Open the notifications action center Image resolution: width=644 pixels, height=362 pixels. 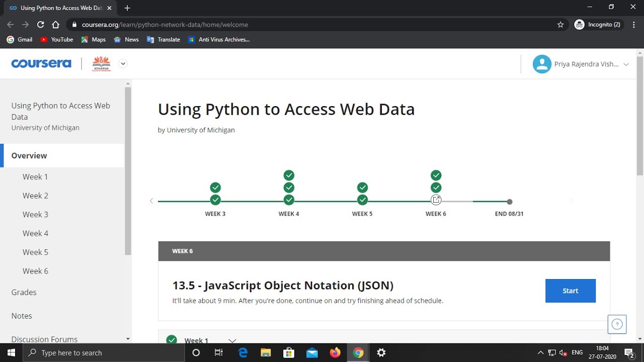(629, 352)
